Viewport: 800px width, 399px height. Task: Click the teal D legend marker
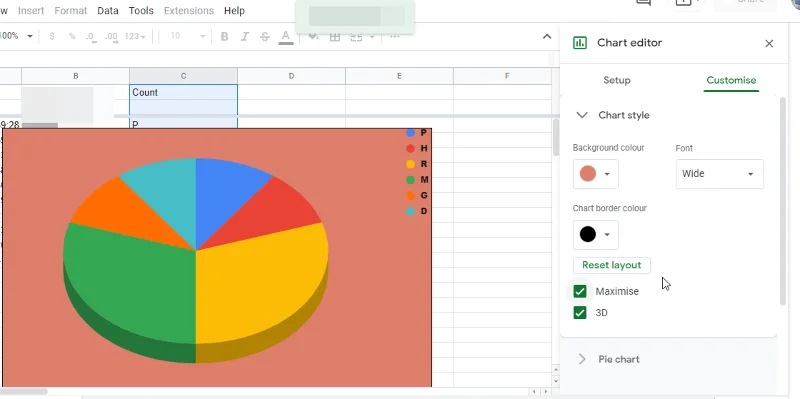[x=410, y=211]
